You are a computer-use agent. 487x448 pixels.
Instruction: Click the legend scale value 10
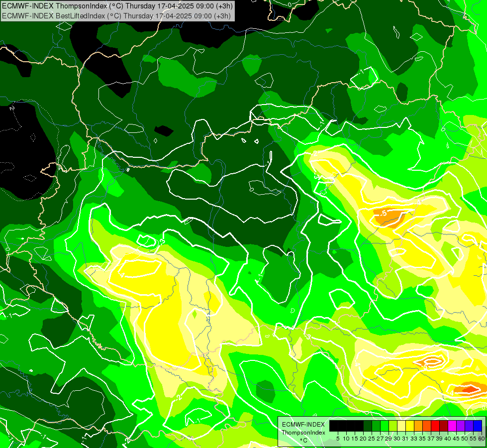(x=346, y=439)
